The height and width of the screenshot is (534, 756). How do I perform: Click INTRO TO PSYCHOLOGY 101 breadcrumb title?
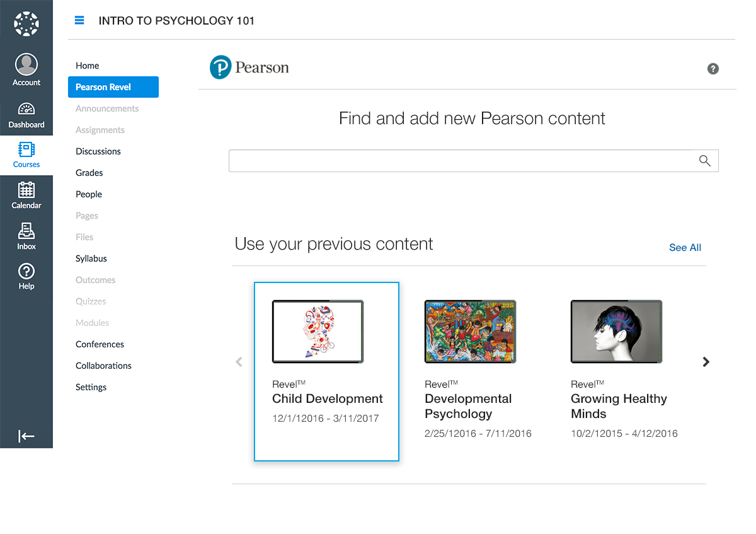pos(176,21)
